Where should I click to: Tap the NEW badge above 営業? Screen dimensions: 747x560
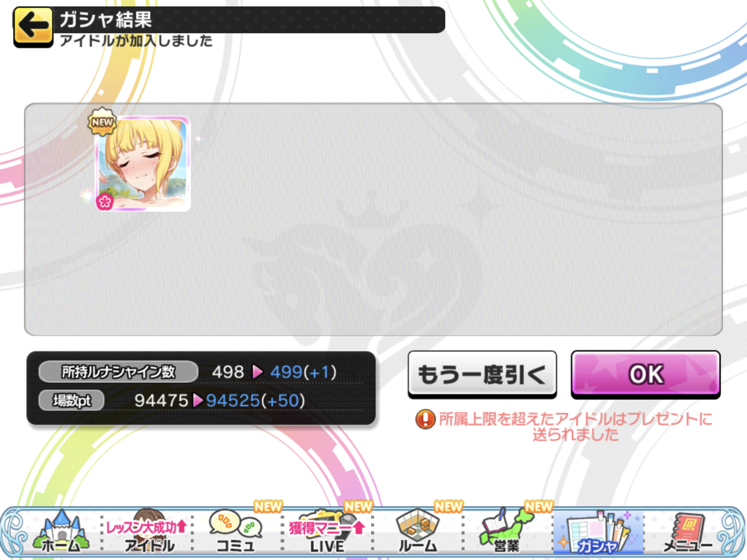(539, 506)
